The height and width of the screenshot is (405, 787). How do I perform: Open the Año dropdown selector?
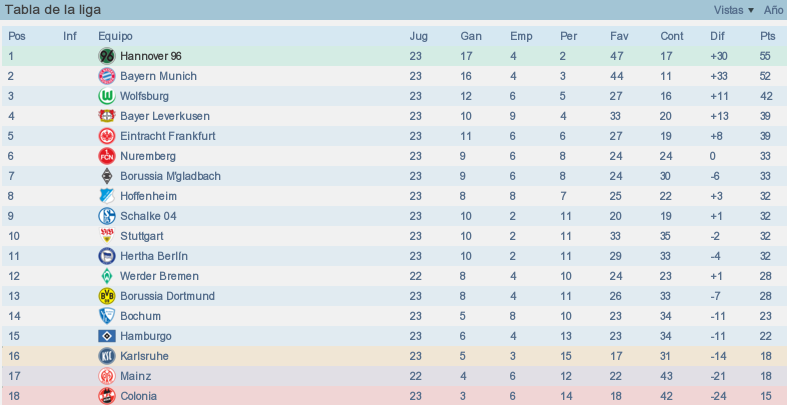tap(774, 10)
